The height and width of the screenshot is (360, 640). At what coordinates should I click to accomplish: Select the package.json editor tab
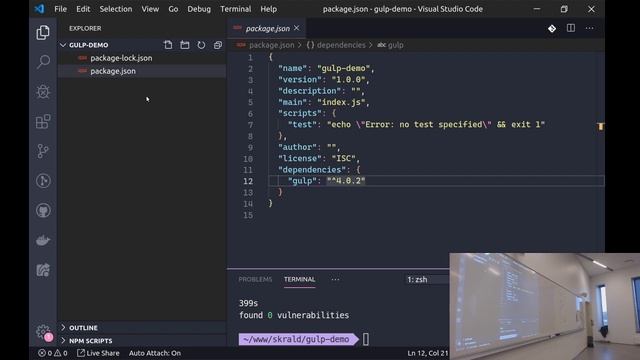point(267,29)
